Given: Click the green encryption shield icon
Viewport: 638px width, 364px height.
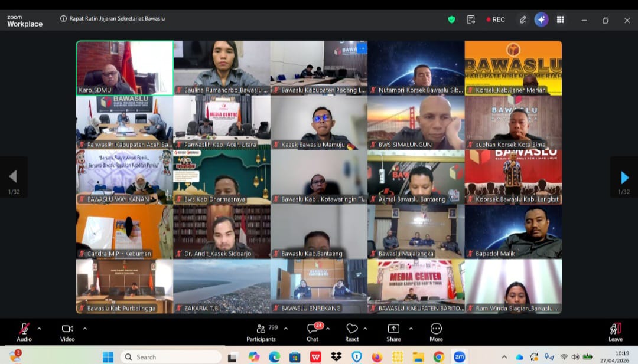Looking at the screenshot, I should (451, 19).
